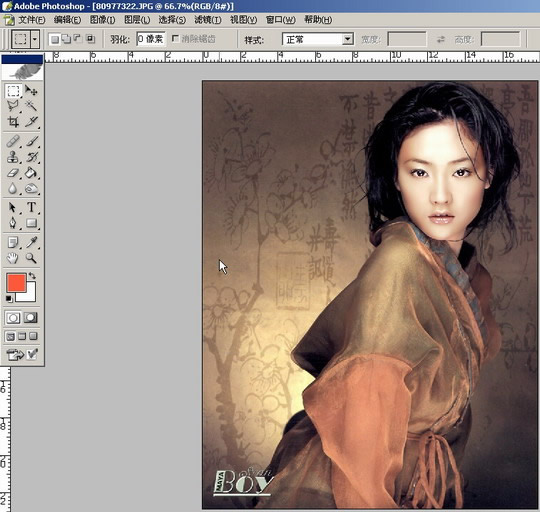
Task: Open the 编辑(E) menu
Action: coord(68,20)
